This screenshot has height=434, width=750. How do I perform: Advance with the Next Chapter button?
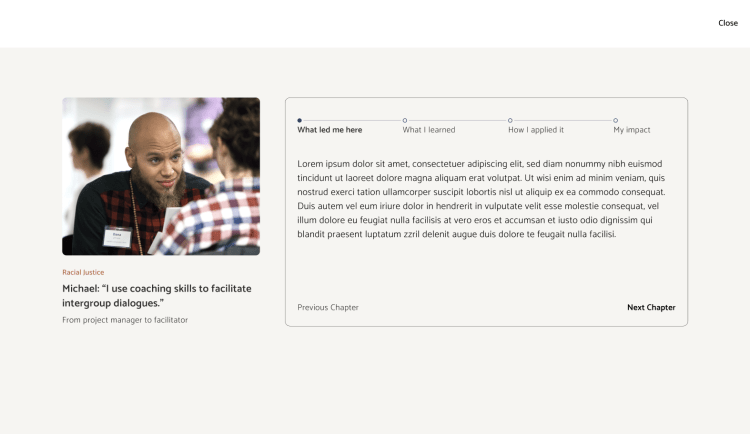tap(651, 307)
